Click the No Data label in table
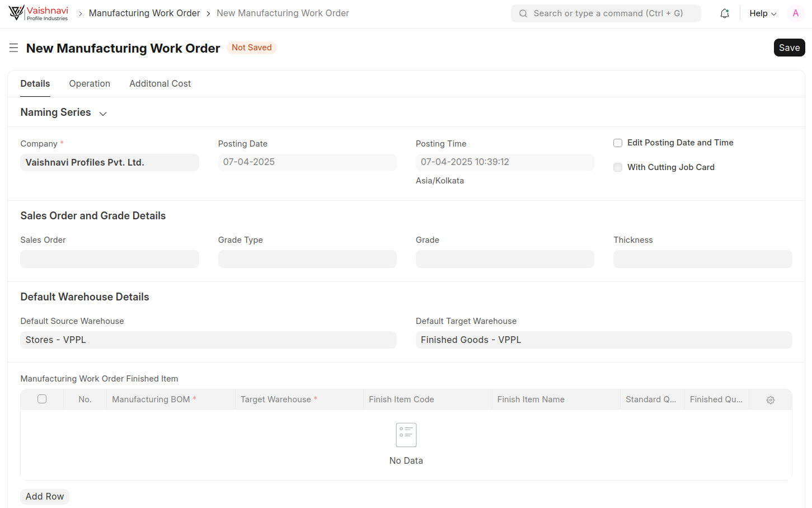Screen dimensions: 812x508 point(406,461)
